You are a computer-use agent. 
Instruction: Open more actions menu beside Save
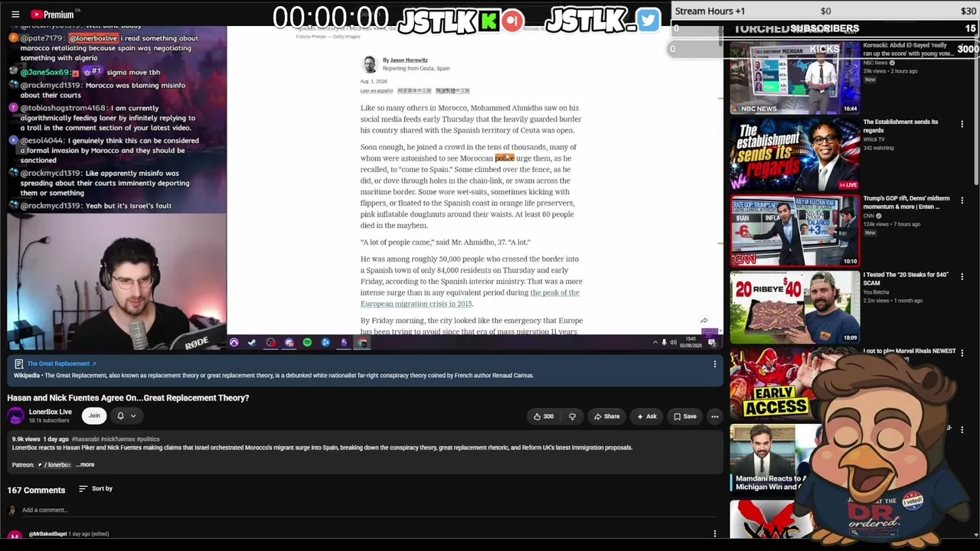[x=714, y=416]
